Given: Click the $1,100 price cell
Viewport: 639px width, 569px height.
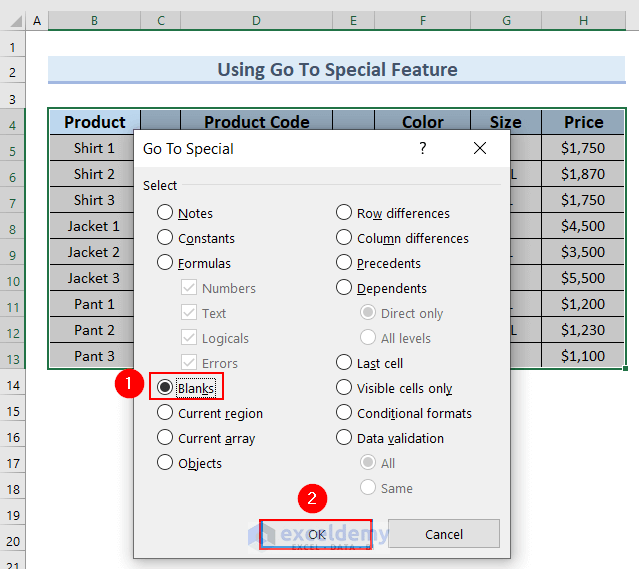Looking at the screenshot, I should point(583,356).
